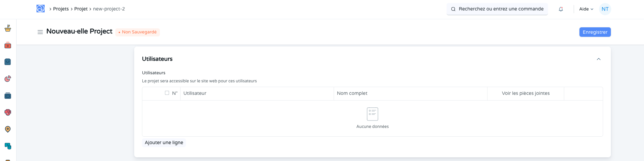This screenshot has height=161, width=644.
Task: Open the pink pie chart sidebar icon
Action: [x=8, y=79]
